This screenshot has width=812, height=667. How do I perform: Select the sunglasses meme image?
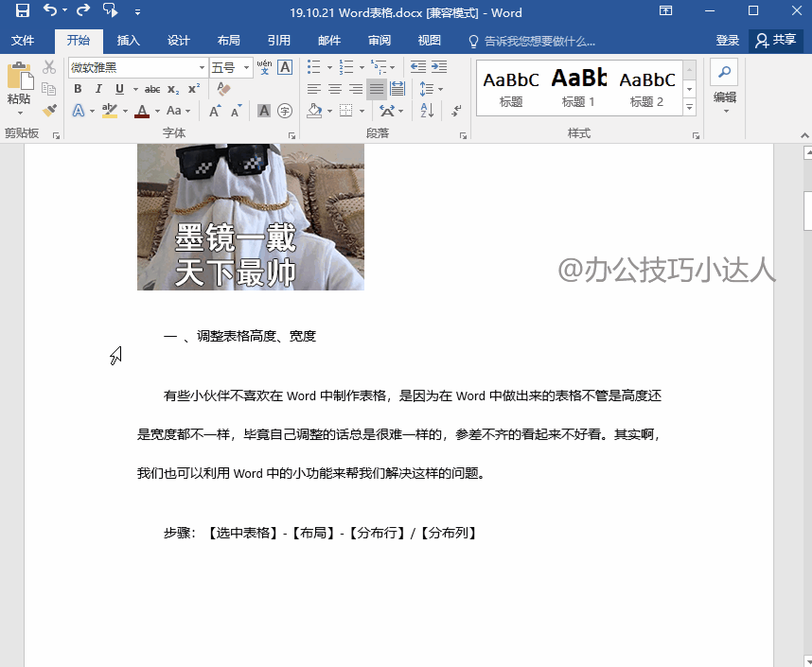(251, 217)
